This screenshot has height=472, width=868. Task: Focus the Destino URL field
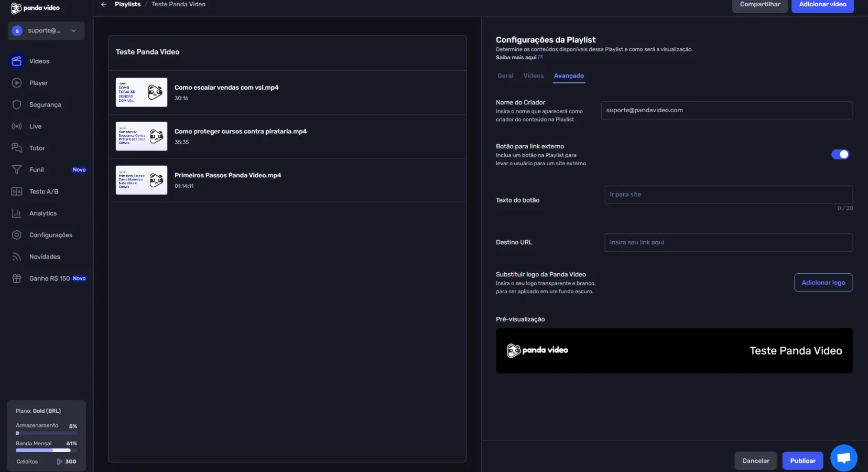[x=729, y=243]
